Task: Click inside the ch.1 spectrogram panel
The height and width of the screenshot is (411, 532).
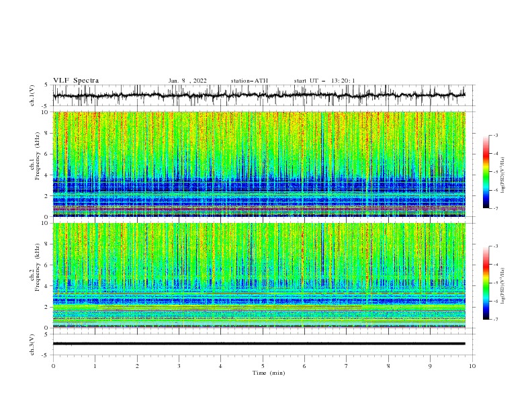Action: [259, 164]
